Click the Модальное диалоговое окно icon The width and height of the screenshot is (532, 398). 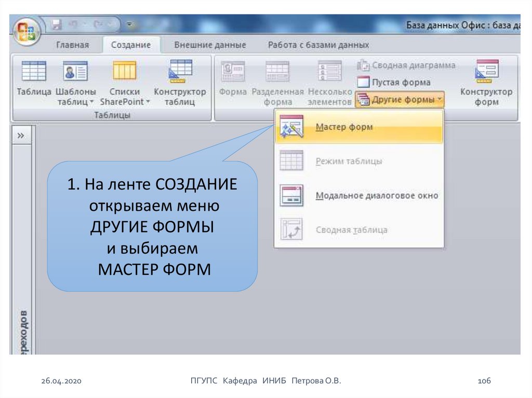(x=291, y=196)
